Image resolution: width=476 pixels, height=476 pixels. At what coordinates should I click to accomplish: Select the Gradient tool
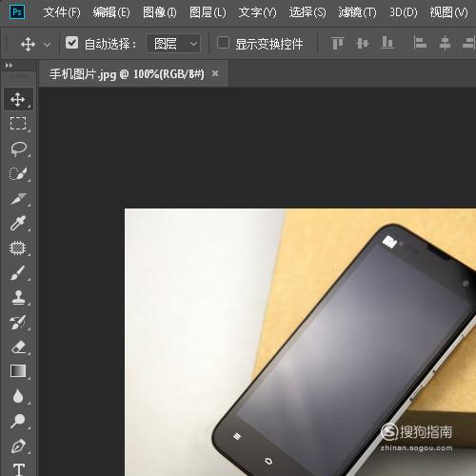pos(18,371)
